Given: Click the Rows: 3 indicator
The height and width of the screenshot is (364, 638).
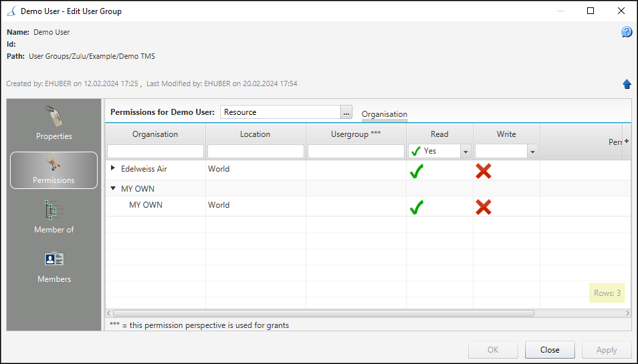Looking at the screenshot, I should click(607, 293).
